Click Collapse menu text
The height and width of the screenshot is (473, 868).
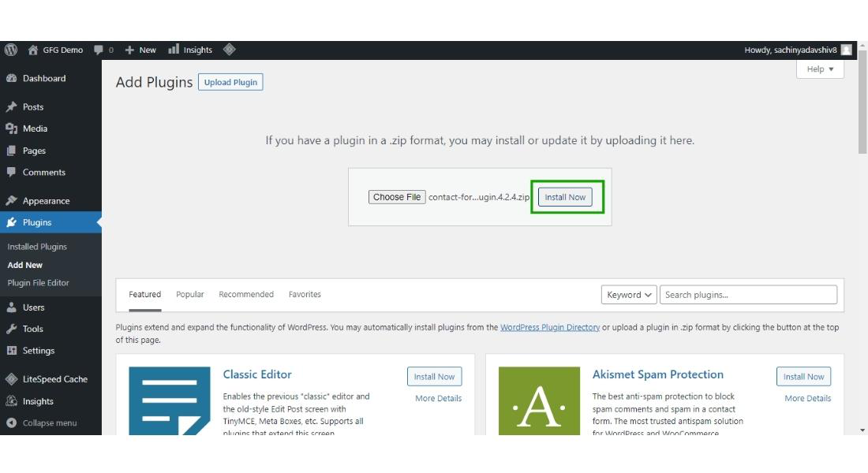(50, 423)
